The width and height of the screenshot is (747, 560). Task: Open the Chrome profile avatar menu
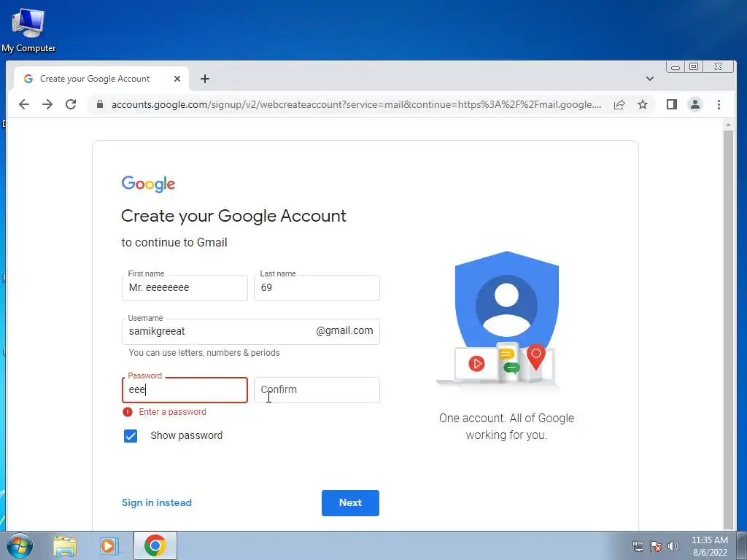click(694, 104)
